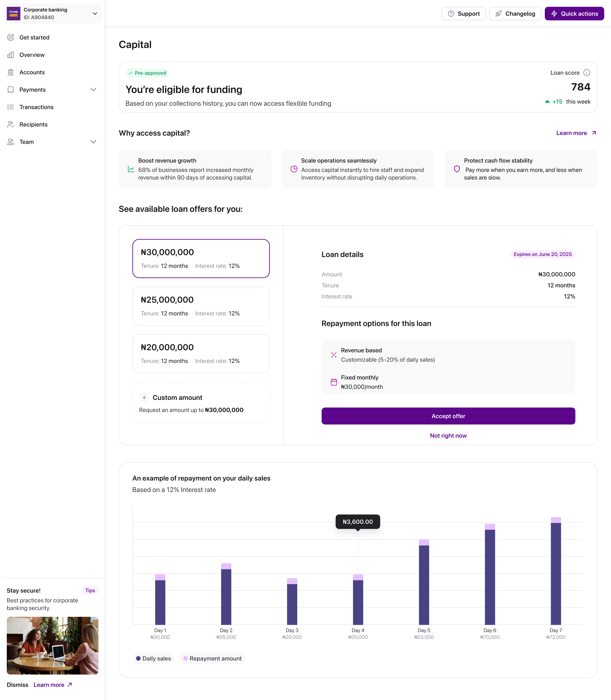Click the Get started target icon

click(x=11, y=38)
